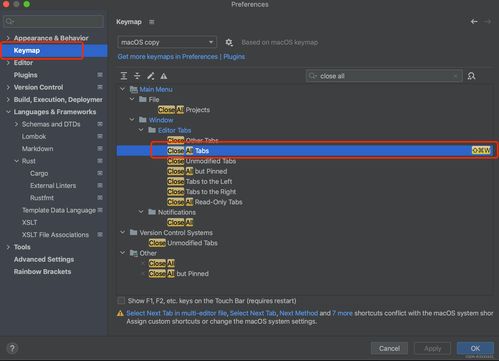Click the OK button
The height and width of the screenshot is (361, 499).
[x=475, y=348]
